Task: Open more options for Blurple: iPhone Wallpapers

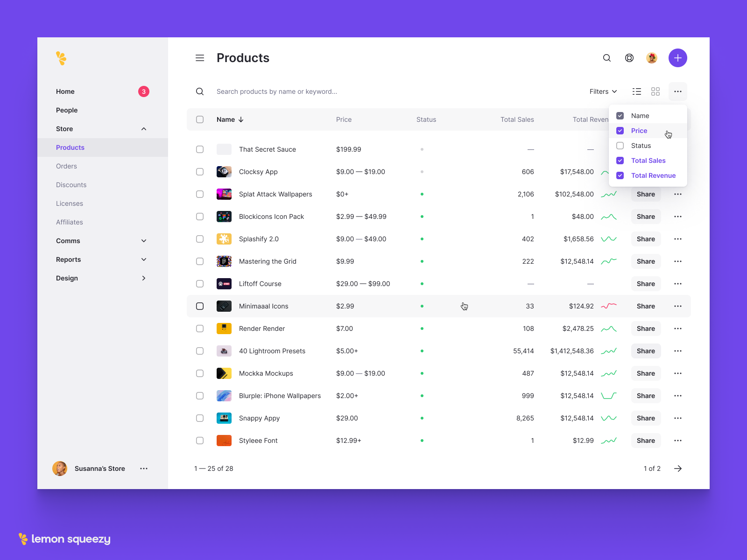Action: (678, 396)
